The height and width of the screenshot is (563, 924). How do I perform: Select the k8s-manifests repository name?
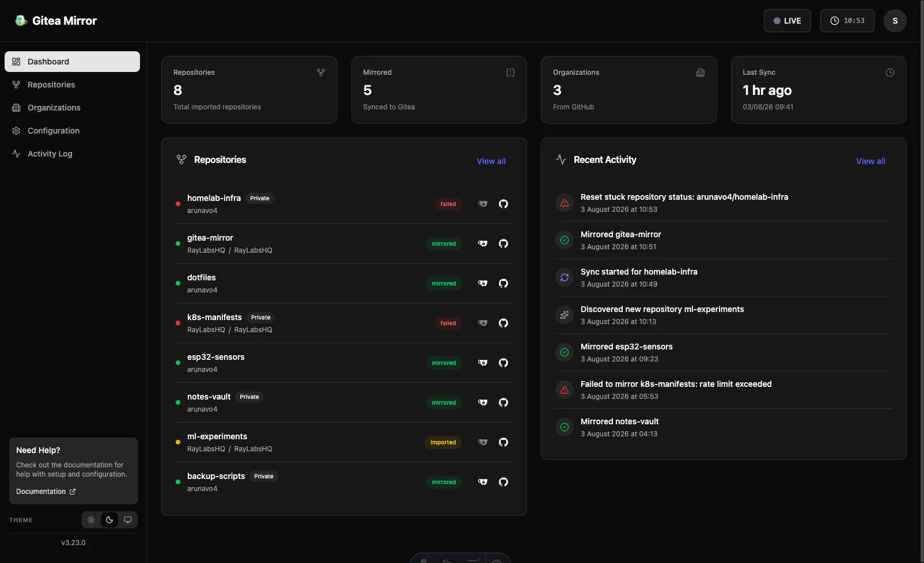coord(214,317)
